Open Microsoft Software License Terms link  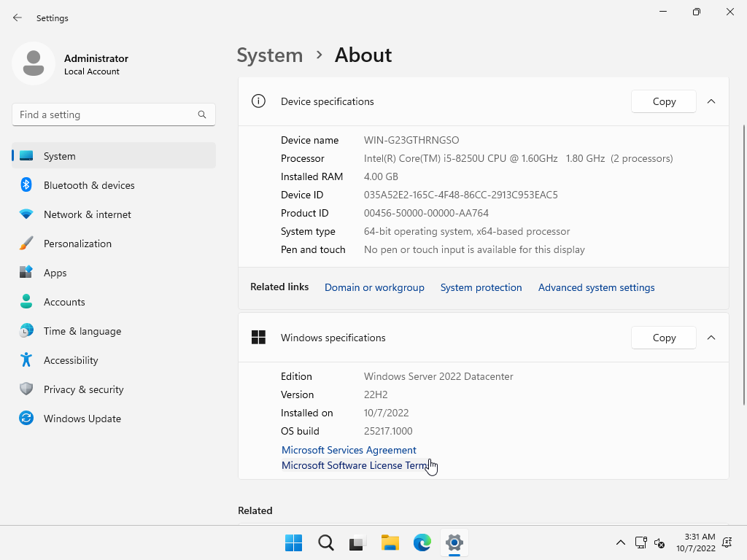click(x=355, y=465)
